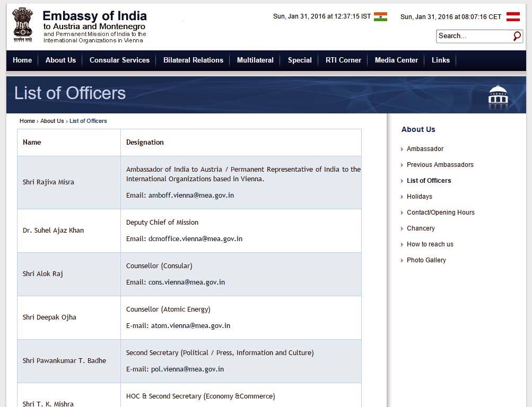Click the Austrian flag icon
532x407 pixels.
[x=513, y=16]
